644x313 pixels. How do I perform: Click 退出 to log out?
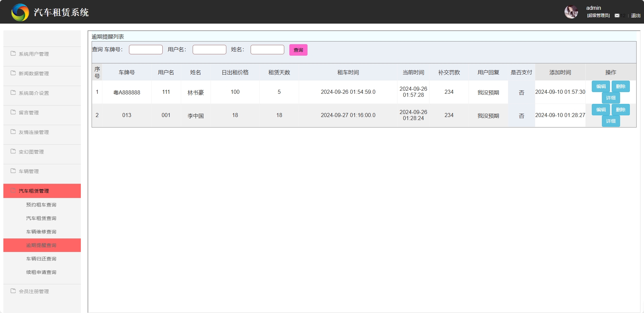tap(636, 16)
